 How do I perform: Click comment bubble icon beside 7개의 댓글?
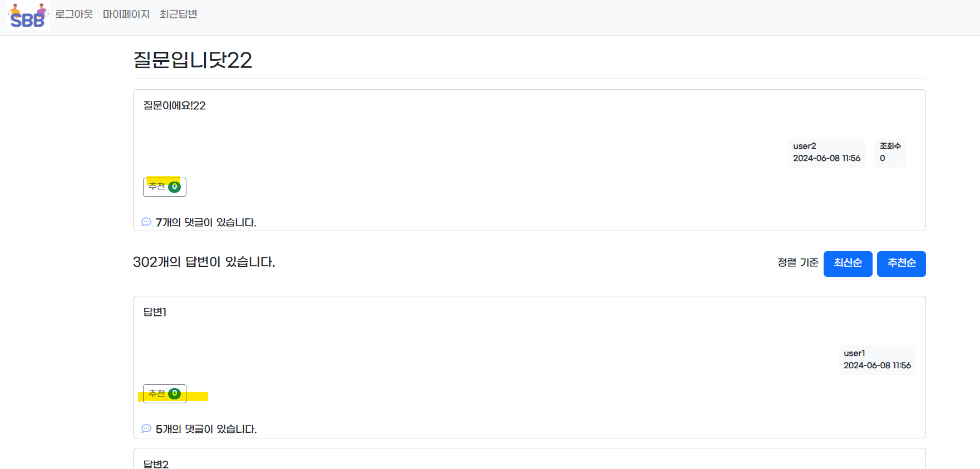(146, 222)
